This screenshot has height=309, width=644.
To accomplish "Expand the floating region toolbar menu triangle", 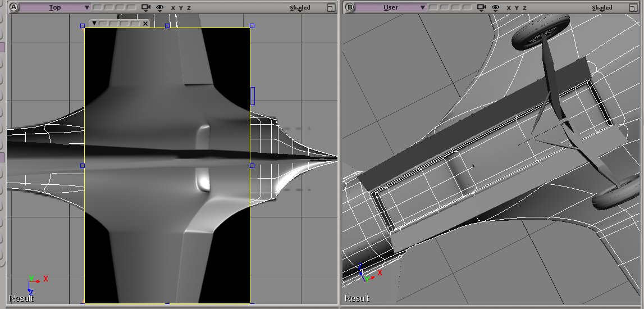I will tap(94, 24).
